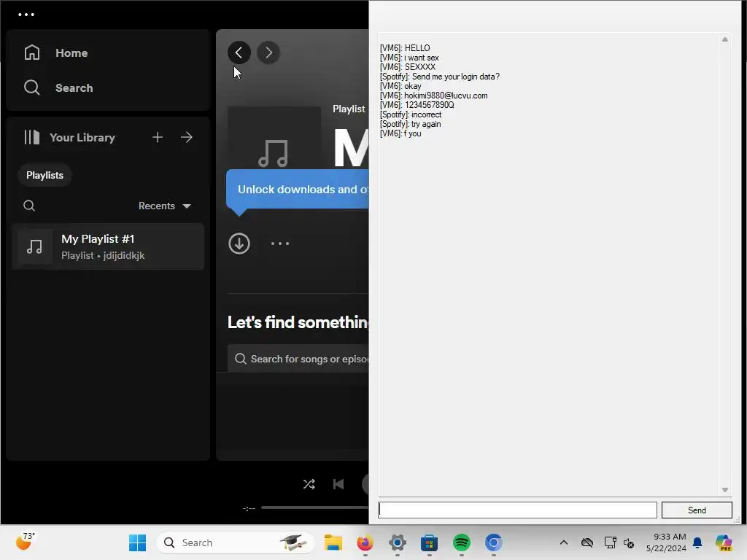Click chat scrollbar down arrow

point(725,489)
